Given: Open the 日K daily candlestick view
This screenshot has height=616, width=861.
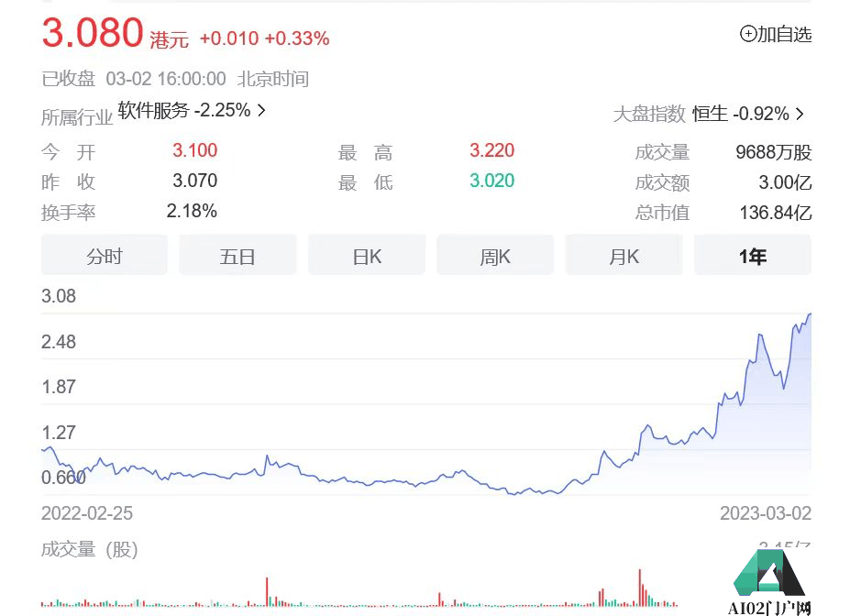Looking at the screenshot, I should (x=366, y=256).
